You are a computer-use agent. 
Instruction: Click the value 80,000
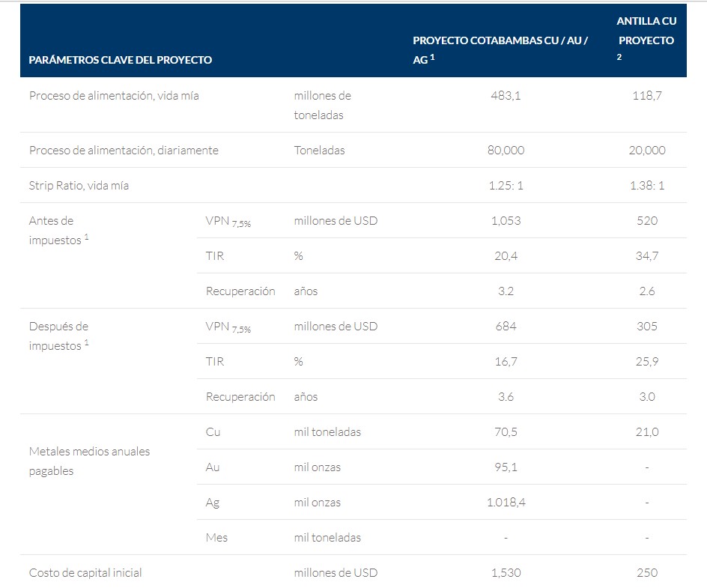tap(506, 150)
